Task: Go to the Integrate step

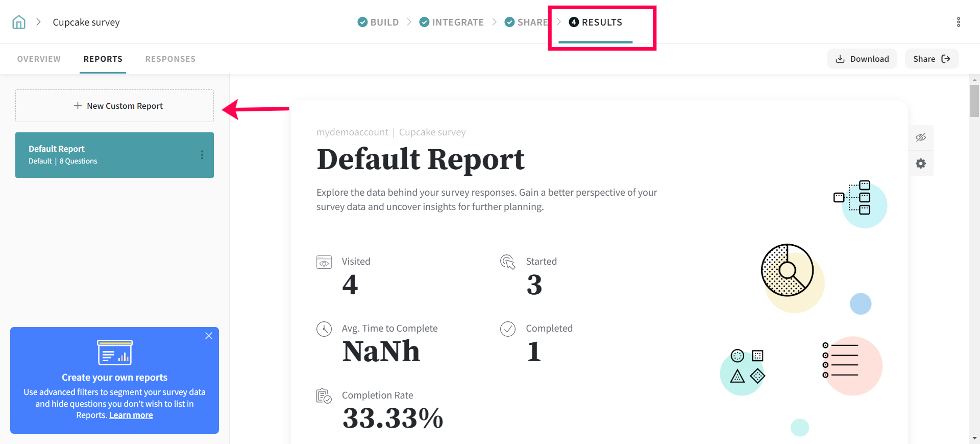Action: pos(452,22)
